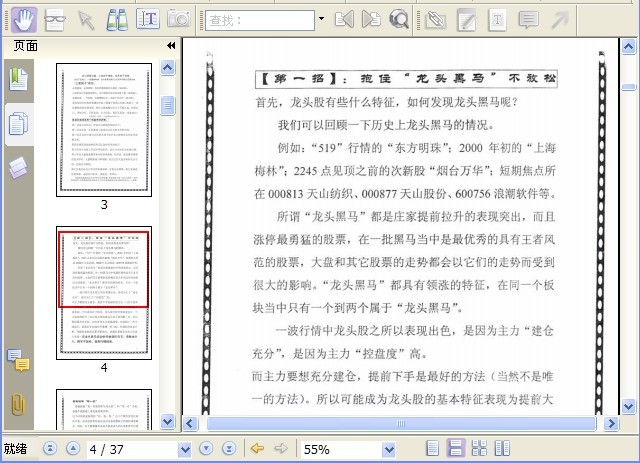Screen dimensions: 640x463
Task: Select the Hand tool
Action: [x=24, y=20]
